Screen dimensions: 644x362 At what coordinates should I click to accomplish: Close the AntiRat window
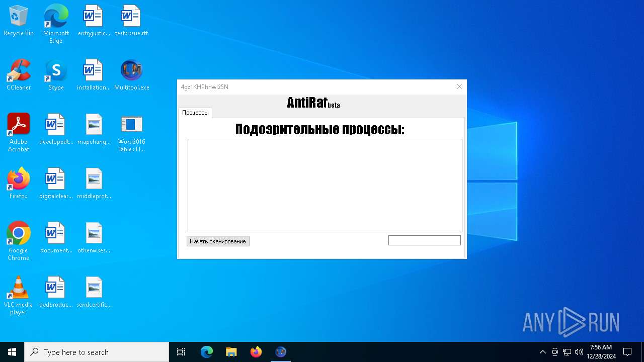459,86
